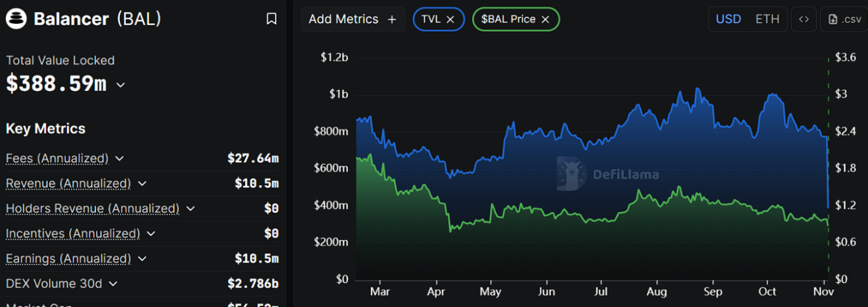Bookmark the Balancer protocol
The image size is (868, 307).
pyautogui.click(x=271, y=19)
